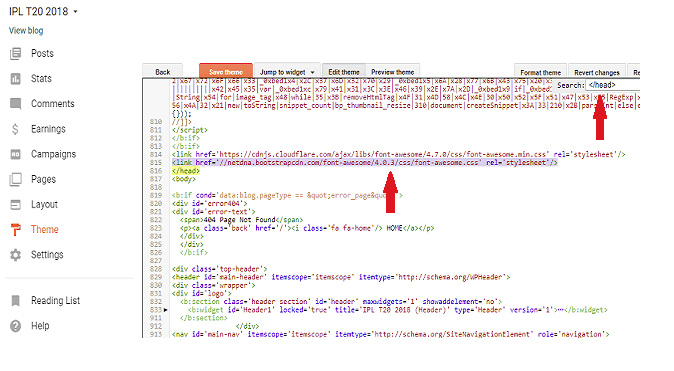
Task: Click line number 819 in the gutter
Action: (156, 195)
